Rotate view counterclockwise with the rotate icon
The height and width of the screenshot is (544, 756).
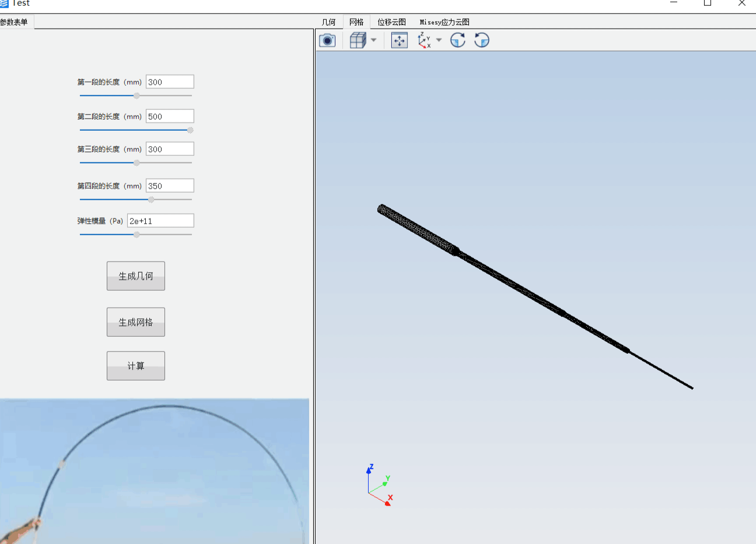(x=481, y=40)
